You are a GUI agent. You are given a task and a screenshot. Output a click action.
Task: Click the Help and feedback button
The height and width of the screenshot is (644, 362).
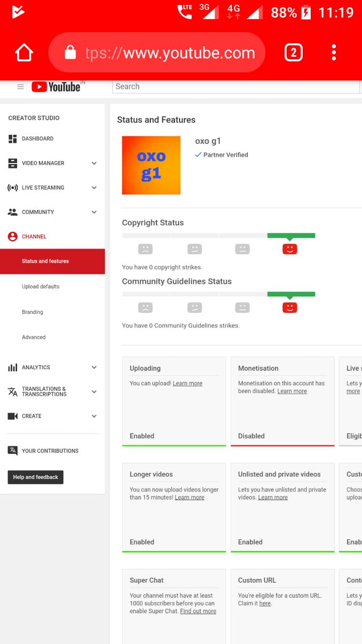[x=35, y=477]
